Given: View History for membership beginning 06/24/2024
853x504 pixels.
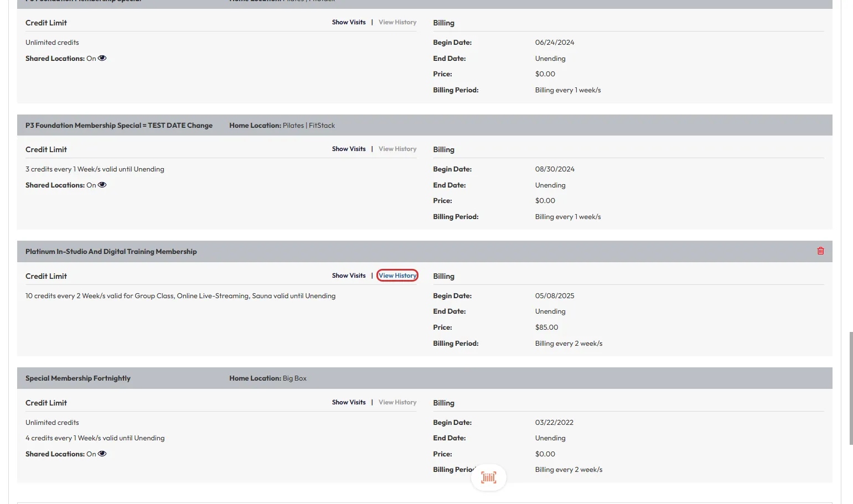Looking at the screenshot, I should tap(397, 23).
